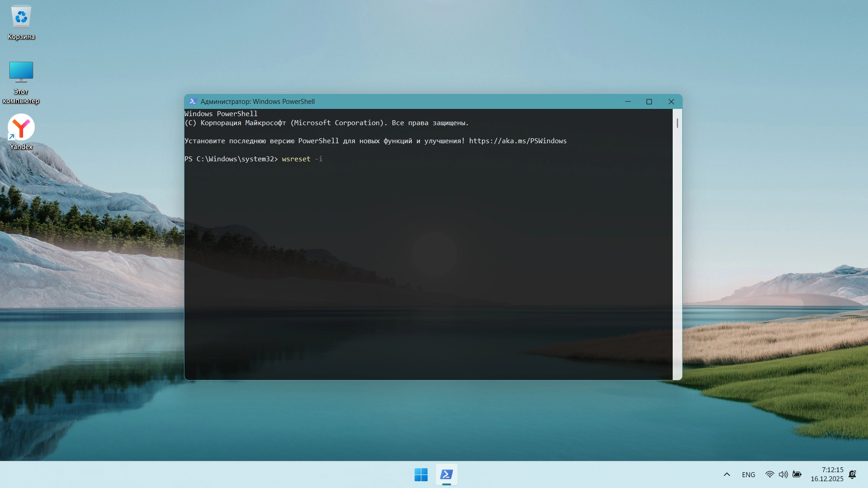Click the aka.ms/PSWindows link text
Viewport: 868px width, 488px height.
[518, 141]
